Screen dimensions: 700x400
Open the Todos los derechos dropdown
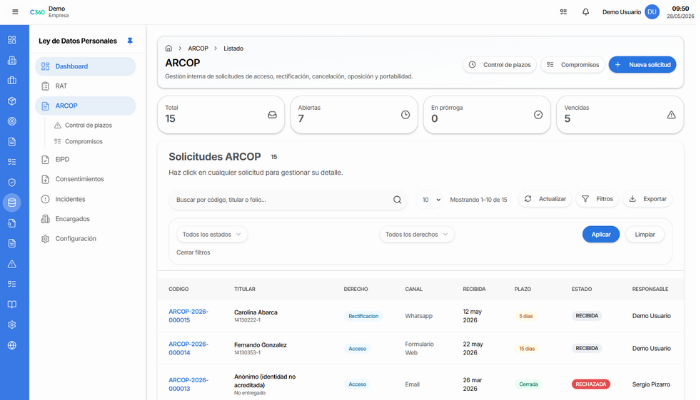[417, 234]
